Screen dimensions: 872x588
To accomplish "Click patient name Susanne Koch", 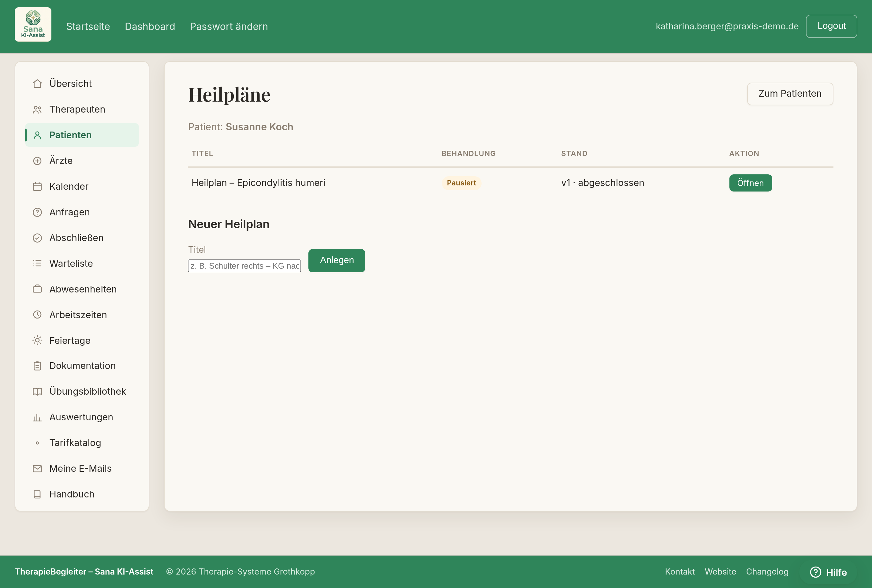I will click(x=259, y=127).
